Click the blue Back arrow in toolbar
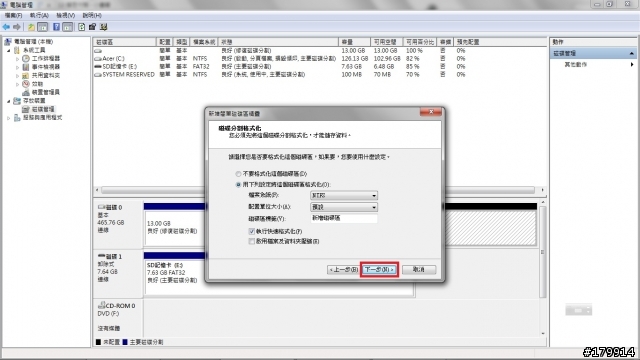Screen dimensions: 640x360 [6, 27]
